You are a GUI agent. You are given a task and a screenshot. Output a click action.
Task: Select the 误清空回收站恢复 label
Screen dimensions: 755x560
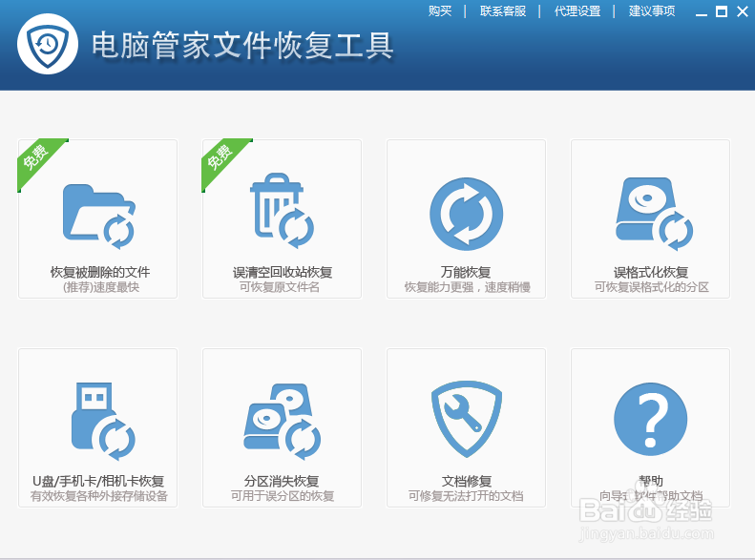coord(283,272)
